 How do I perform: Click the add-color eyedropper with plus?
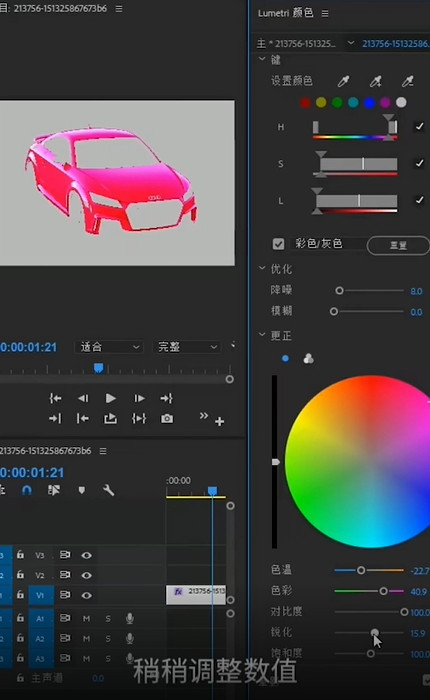click(376, 81)
